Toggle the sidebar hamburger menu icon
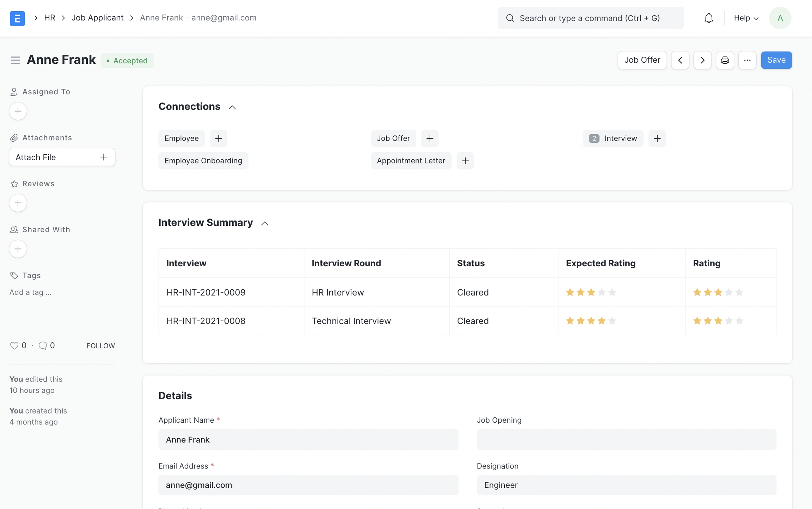 tap(15, 60)
